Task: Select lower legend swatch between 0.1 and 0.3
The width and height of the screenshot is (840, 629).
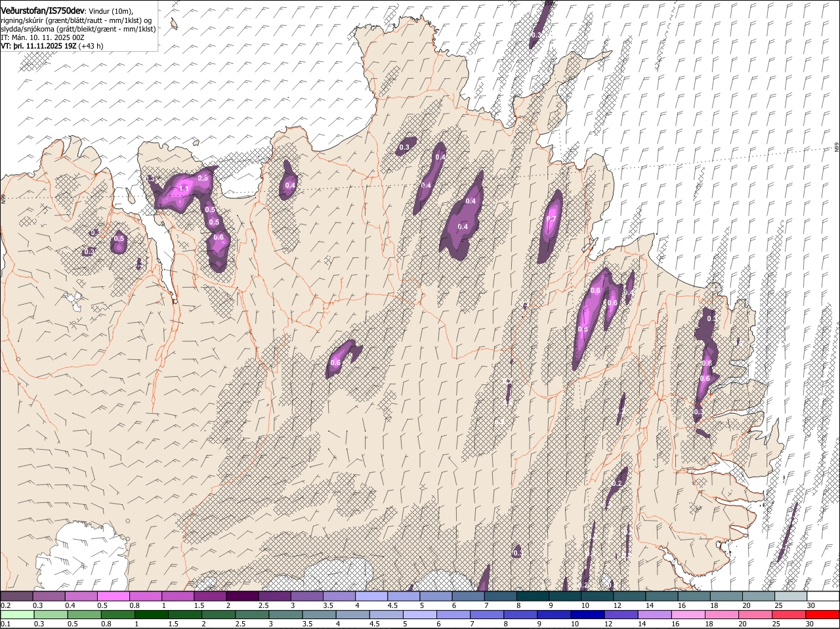Action: [16, 615]
